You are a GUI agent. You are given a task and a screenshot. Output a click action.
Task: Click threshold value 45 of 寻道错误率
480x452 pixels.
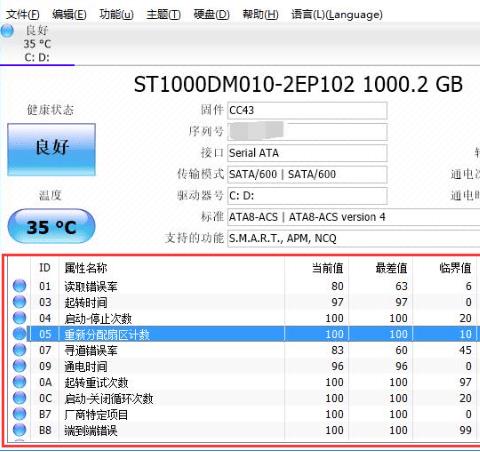tap(465, 350)
